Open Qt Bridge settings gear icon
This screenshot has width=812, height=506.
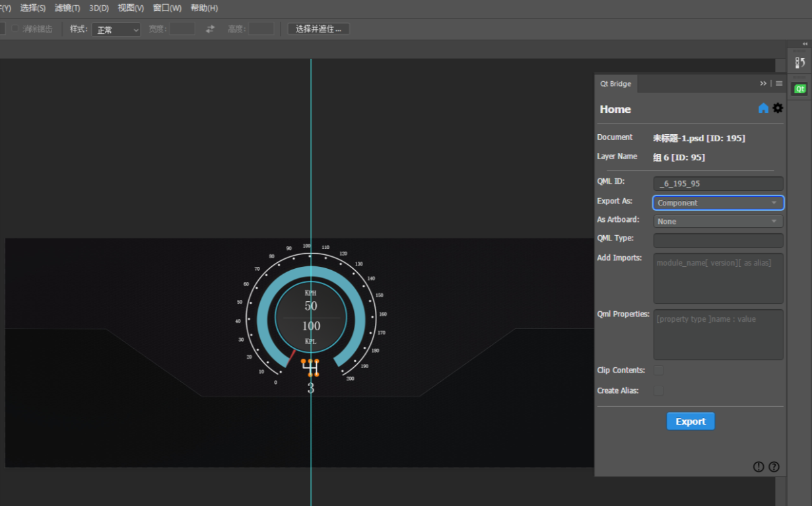[x=778, y=108]
